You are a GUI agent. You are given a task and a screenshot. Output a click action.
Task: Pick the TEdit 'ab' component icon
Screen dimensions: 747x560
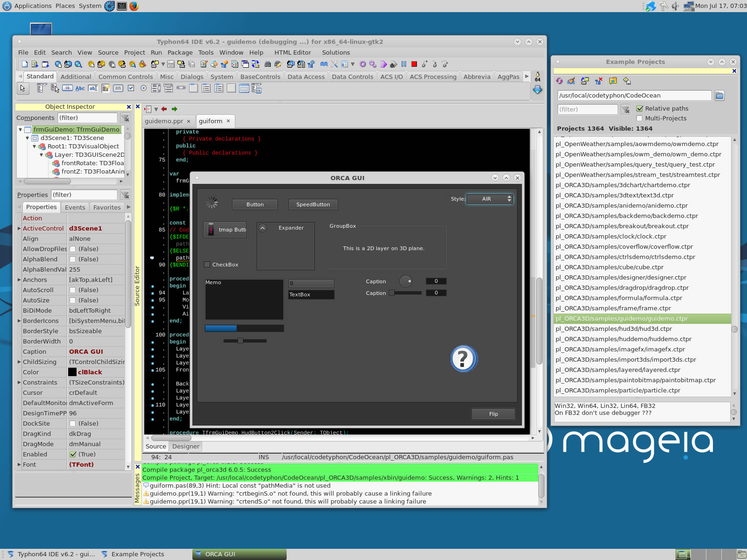(93, 88)
